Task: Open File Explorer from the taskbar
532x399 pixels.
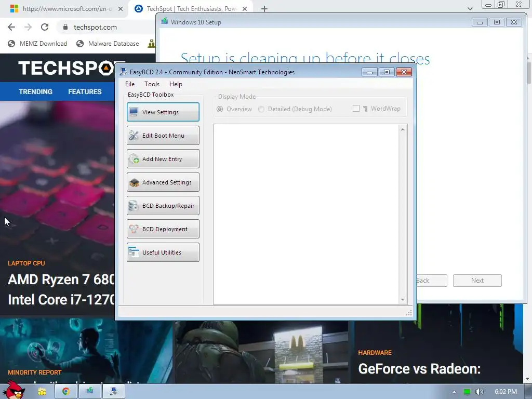Action: point(42,392)
